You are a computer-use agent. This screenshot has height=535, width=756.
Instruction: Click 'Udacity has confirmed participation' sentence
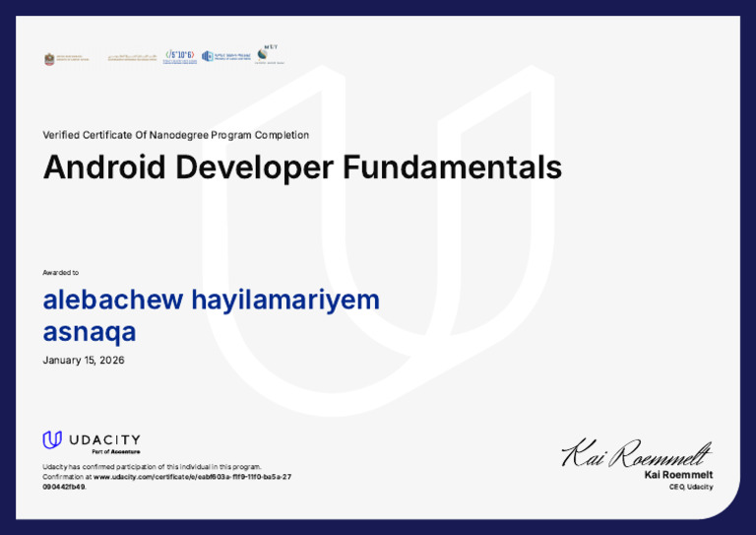pyautogui.click(x=152, y=467)
